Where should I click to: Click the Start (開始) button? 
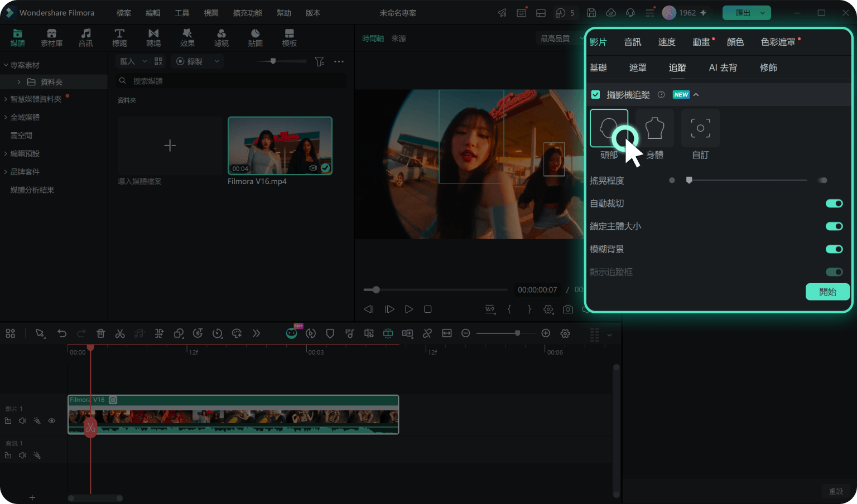827,292
